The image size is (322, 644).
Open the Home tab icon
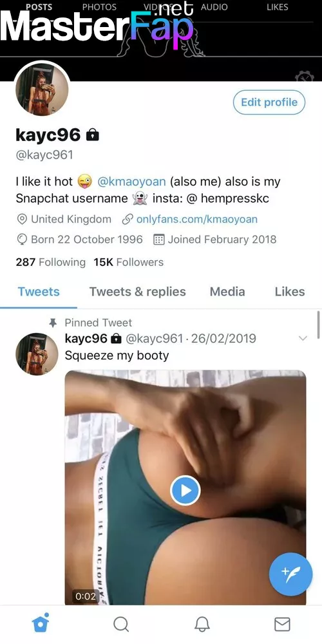[x=41, y=624]
